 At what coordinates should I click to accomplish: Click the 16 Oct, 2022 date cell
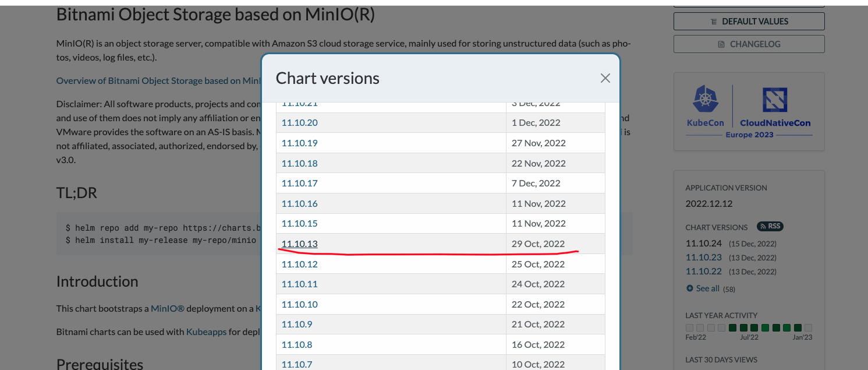coord(555,345)
